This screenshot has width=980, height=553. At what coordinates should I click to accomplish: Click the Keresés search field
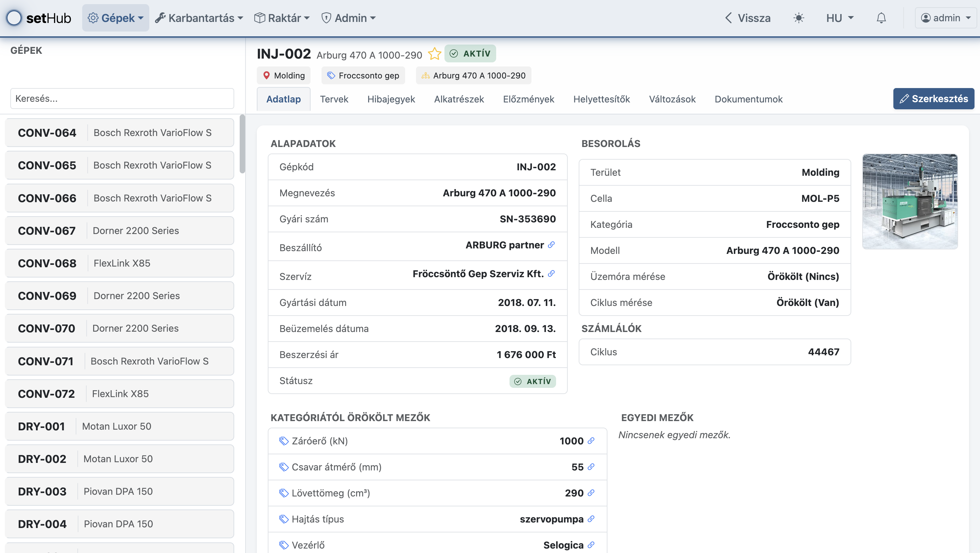[122, 99]
